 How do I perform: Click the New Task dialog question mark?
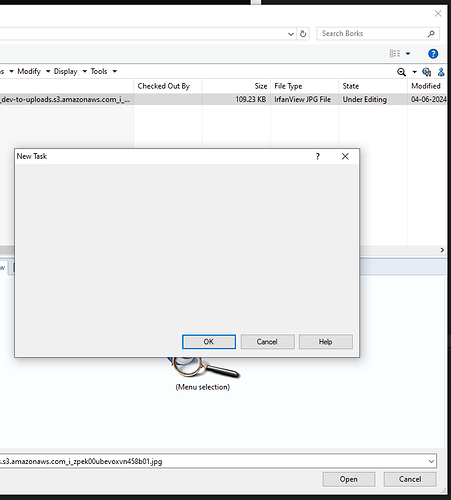point(318,156)
